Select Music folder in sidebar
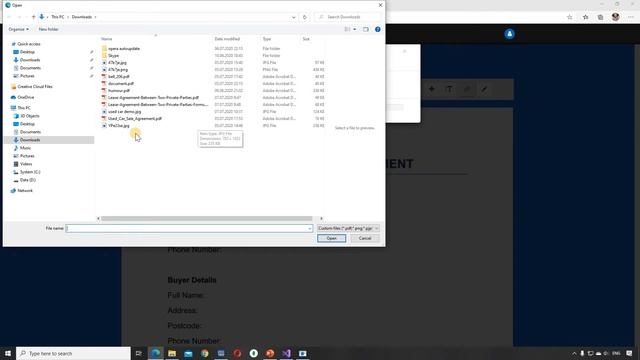Image resolution: width=640 pixels, height=360 pixels. [x=25, y=148]
